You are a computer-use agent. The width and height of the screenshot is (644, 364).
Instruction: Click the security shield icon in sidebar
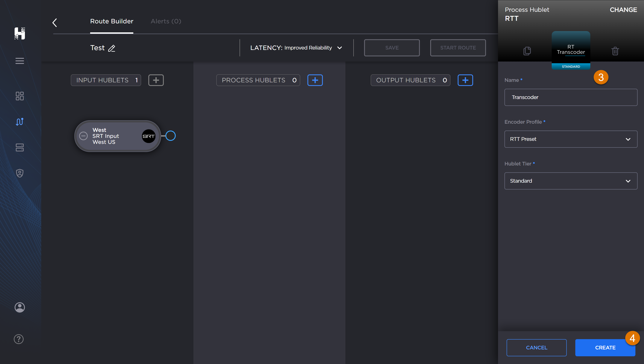[x=20, y=173]
